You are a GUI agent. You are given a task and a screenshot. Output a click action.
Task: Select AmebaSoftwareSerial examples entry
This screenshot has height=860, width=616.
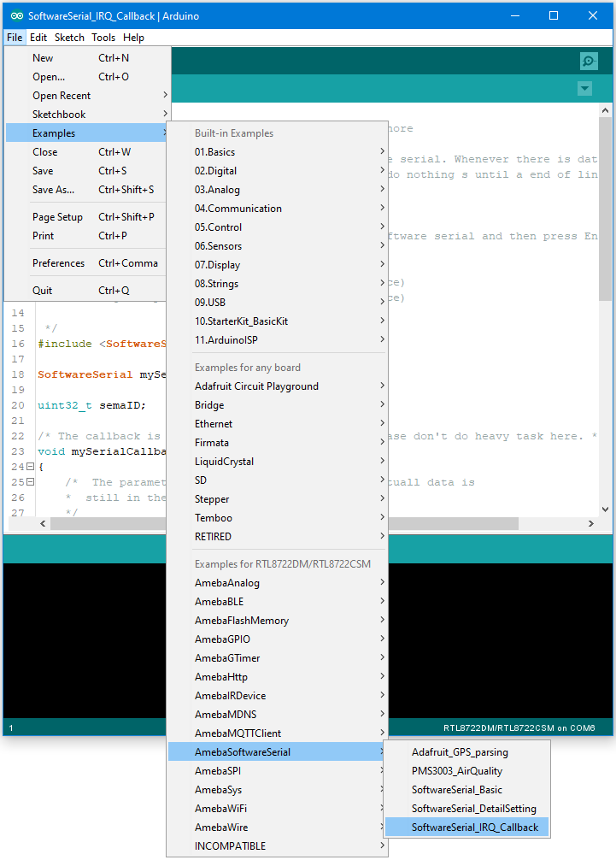point(278,752)
